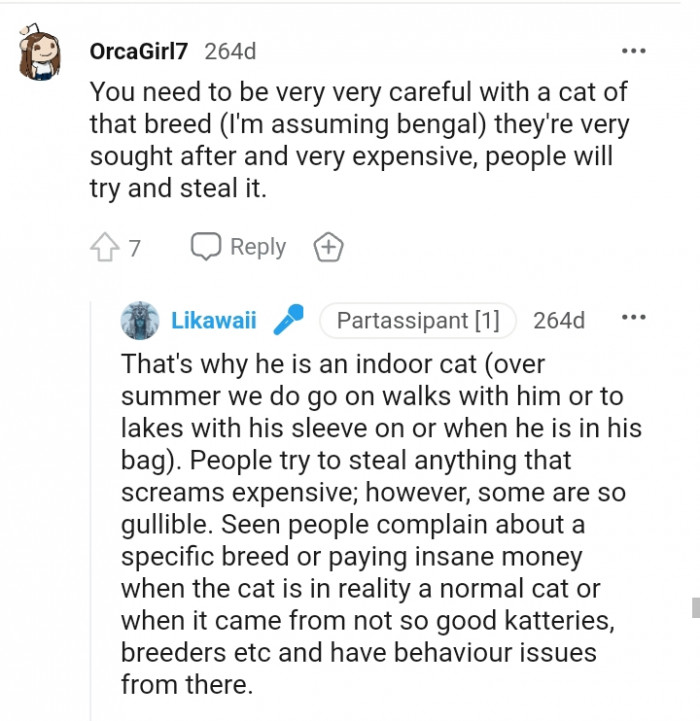700x721 pixels.
Task: Open the 264d timestamp on OrcaGirl7's comment
Action: pyautogui.click(x=230, y=51)
